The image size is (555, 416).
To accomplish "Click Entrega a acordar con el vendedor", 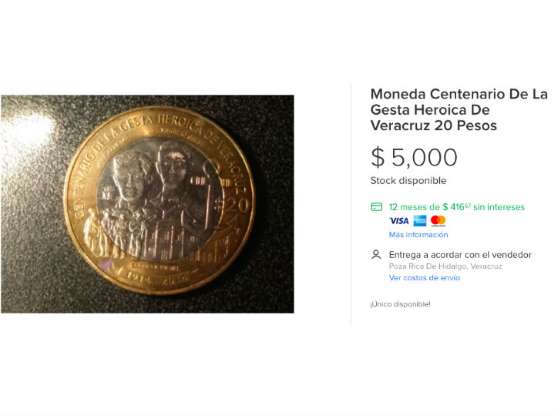I will (x=460, y=255).
